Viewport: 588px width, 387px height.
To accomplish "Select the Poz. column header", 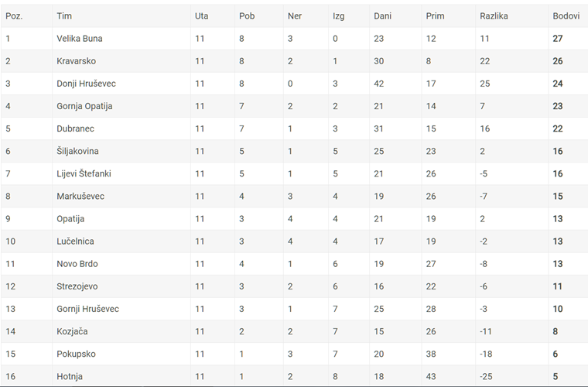I will tap(14, 15).
